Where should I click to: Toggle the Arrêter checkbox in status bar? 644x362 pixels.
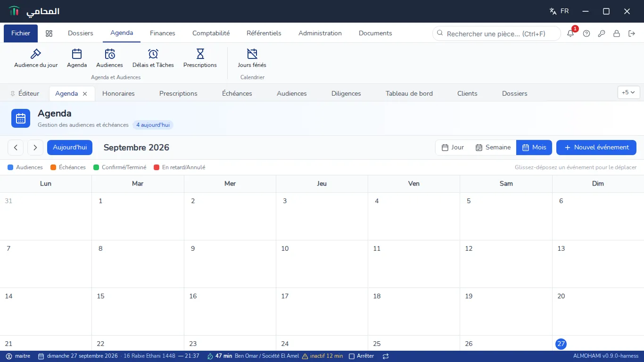point(351,356)
